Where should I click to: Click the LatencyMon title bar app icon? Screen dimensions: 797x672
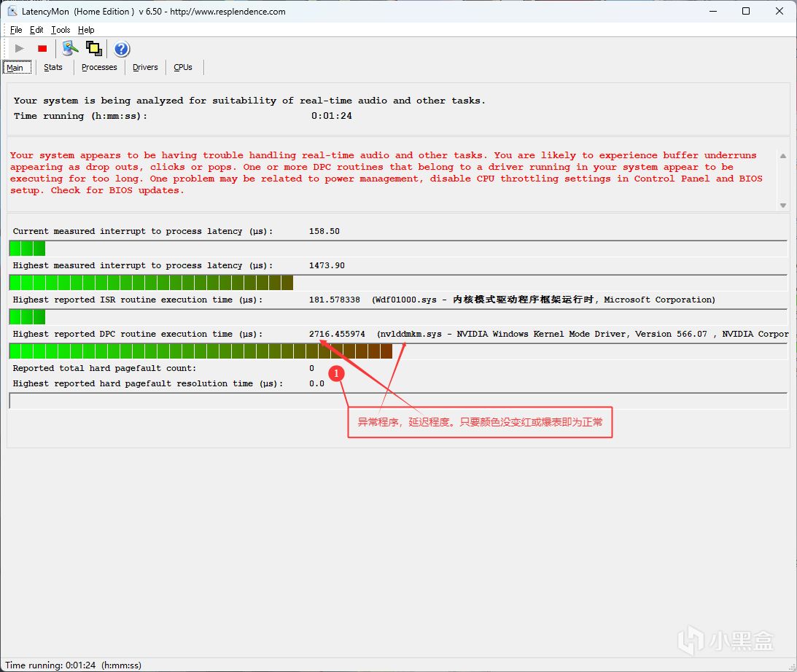(12, 11)
